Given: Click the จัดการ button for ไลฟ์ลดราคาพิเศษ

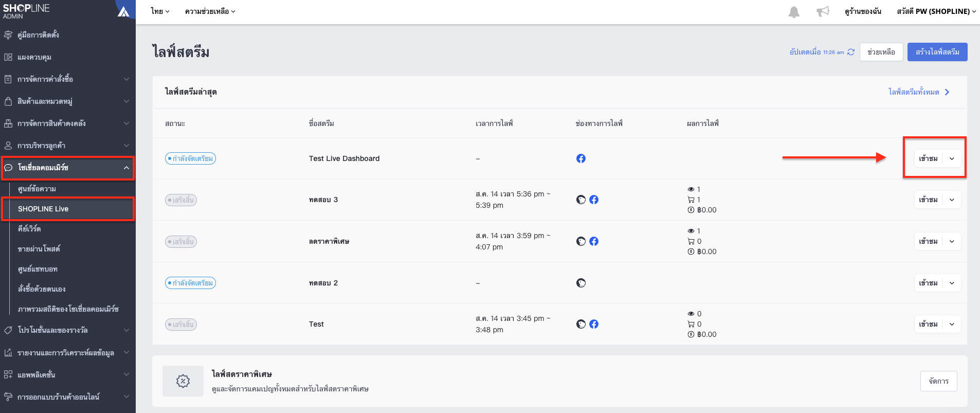Looking at the screenshot, I should 939,381.
